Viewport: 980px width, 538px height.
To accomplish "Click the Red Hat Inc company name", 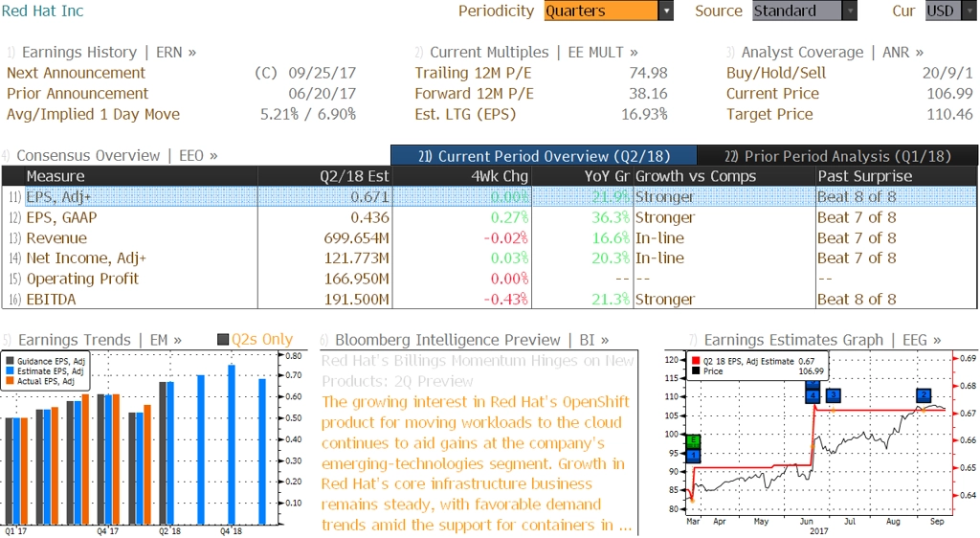I will (x=42, y=11).
